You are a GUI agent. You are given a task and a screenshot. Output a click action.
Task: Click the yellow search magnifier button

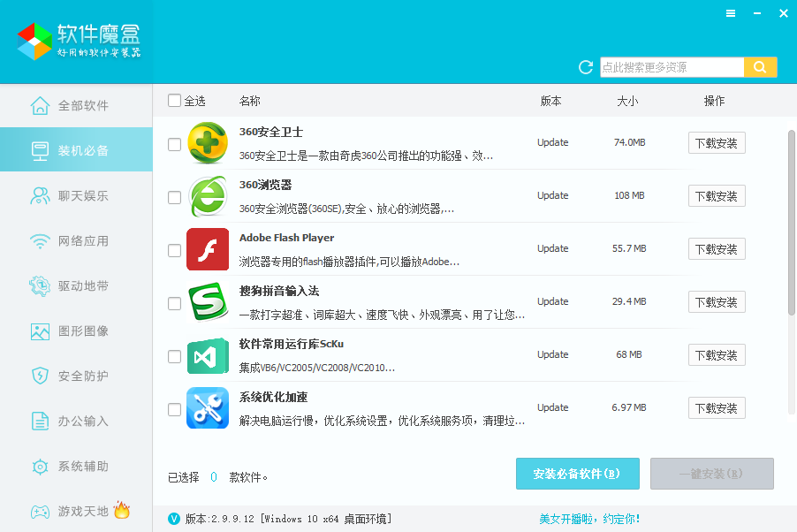coord(760,67)
